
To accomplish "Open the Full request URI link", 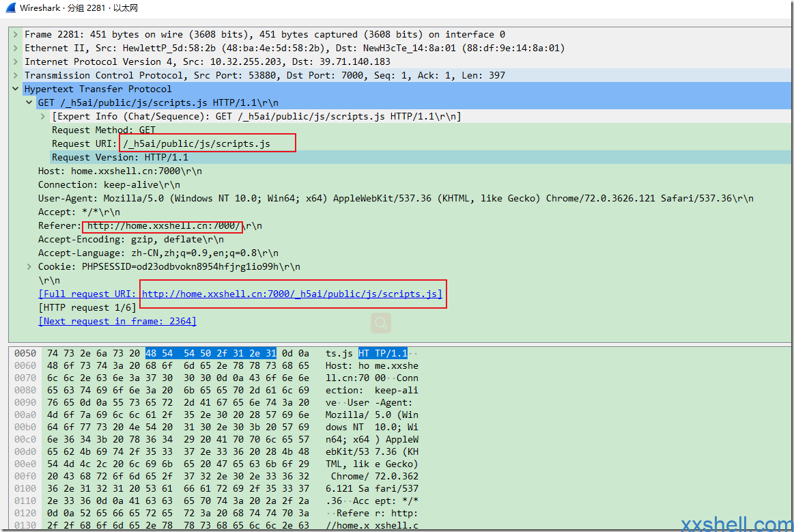I will pyautogui.click(x=240, y=294).
